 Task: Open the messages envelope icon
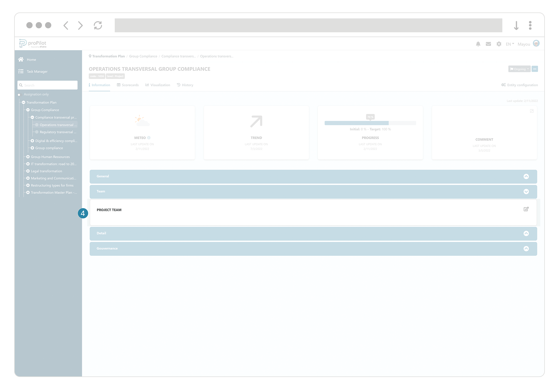(x=488, y=44)
